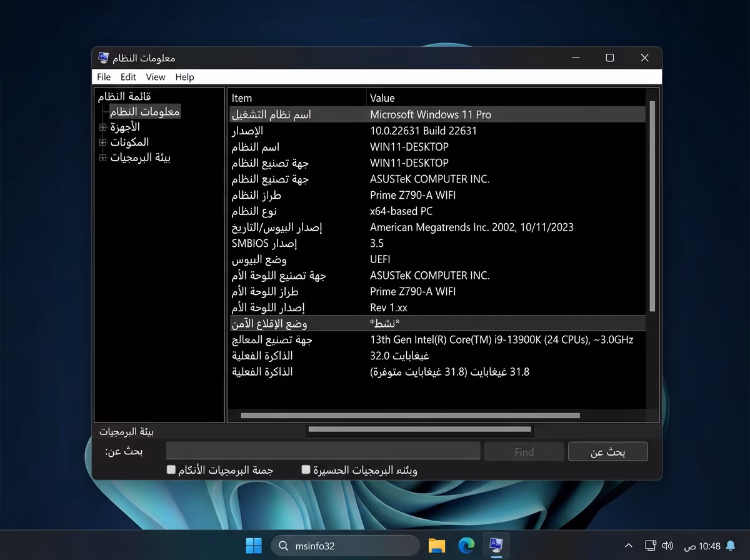Viewport: 750px width, 560px height.
Task: Toggle the 'جملة البرمجيات الأنكام' checkbox
Action: pos(171,469)
